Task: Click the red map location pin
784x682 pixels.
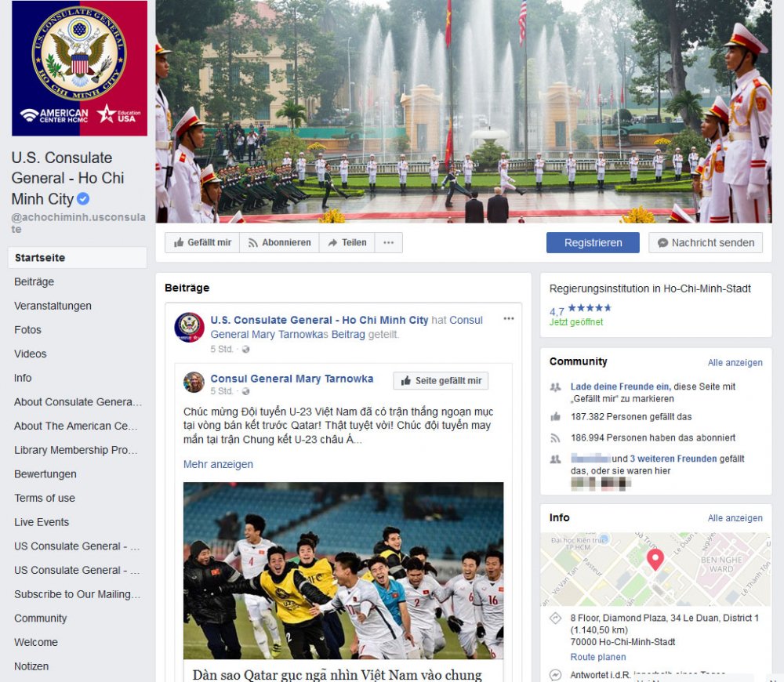Action: [x=655, y=560]
